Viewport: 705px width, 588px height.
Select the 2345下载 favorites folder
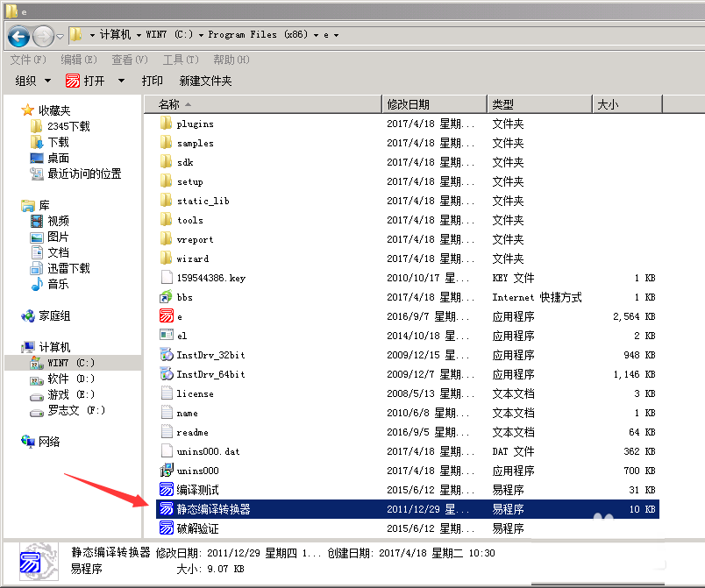68,126
